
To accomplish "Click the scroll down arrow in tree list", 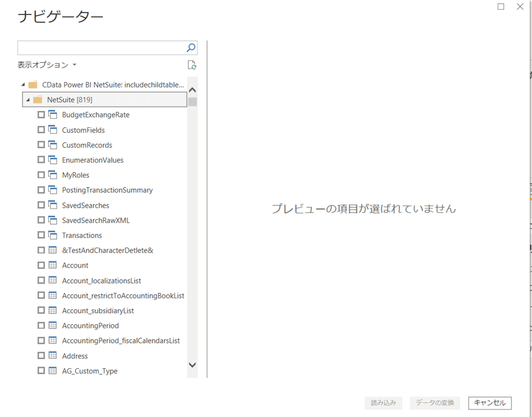I will pyautogui.click(x=192, y=365).
